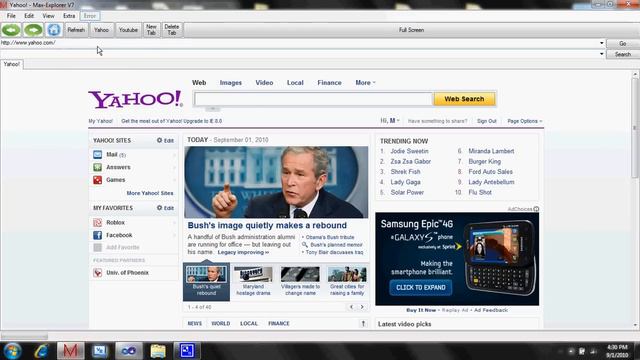Open the Univ. of Phoenix partner icon

[x=98, y=273]
